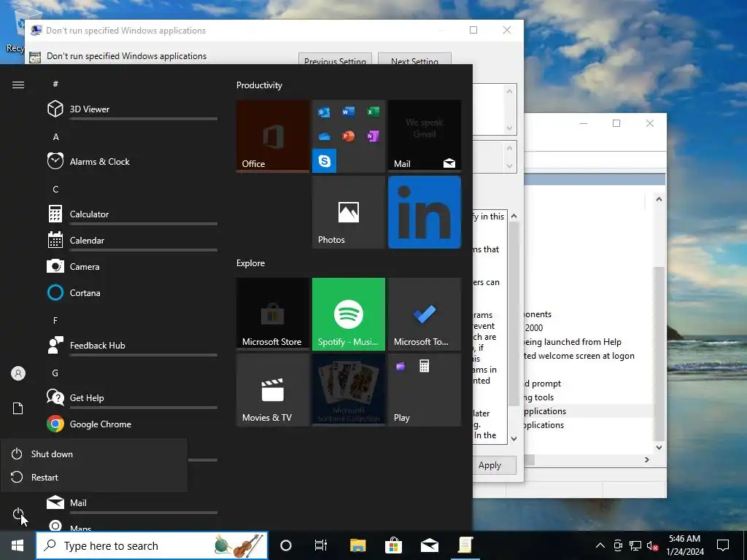The image size is (747, 560).
Task: Launch the Get Help app
Action: coord(132,397)
